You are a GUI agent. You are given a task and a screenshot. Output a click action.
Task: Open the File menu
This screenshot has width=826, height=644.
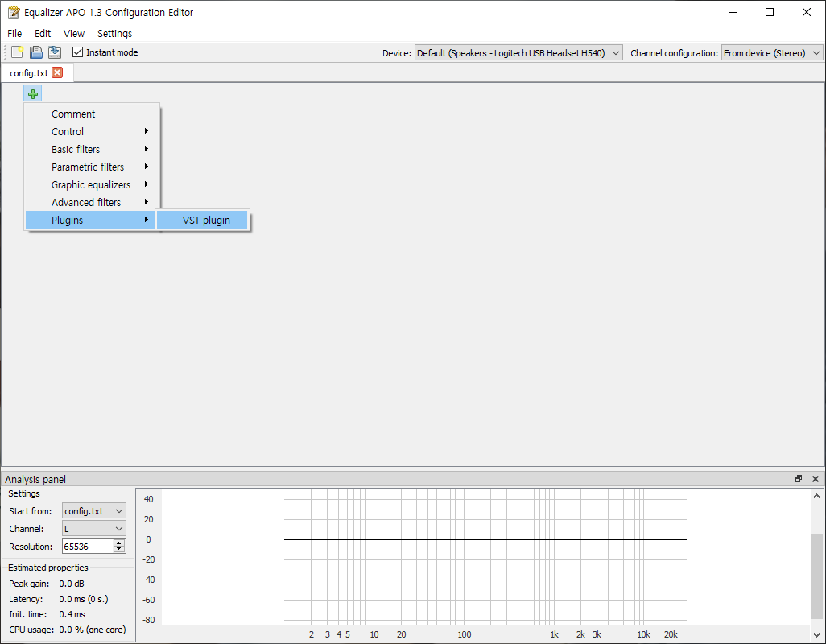[x=14, y=33]
